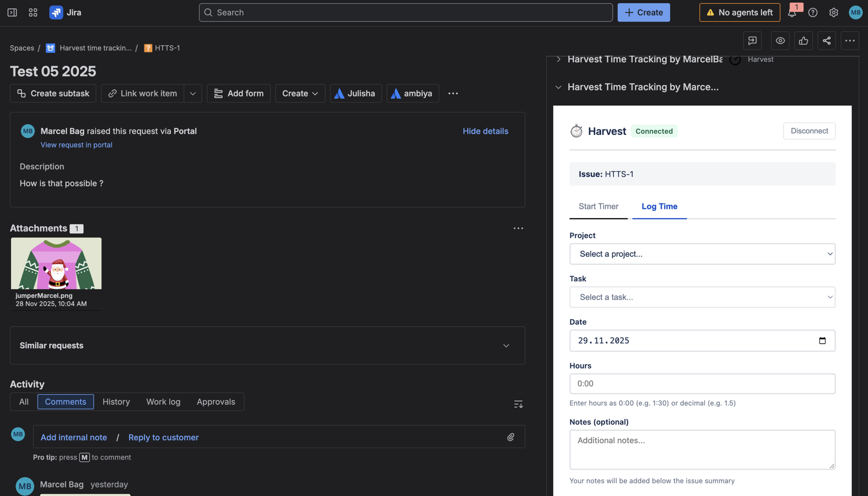Click the blue Create button in top bar

(644, 12)
